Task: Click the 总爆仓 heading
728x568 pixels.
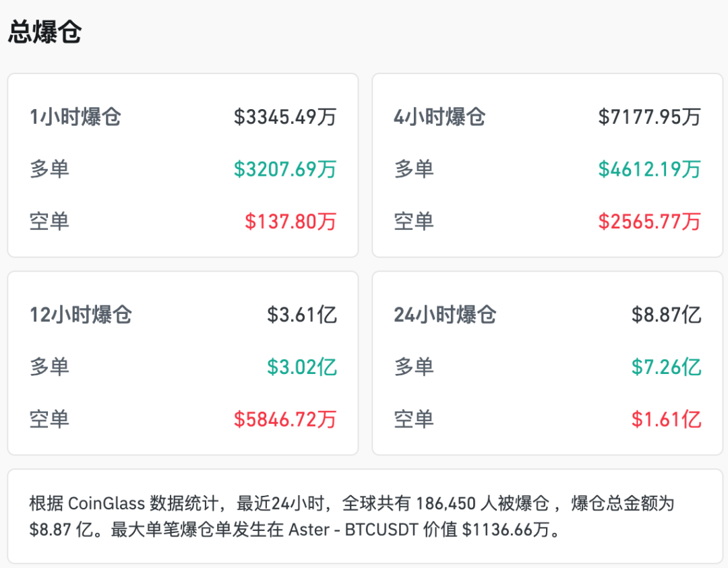Action: 44,32
